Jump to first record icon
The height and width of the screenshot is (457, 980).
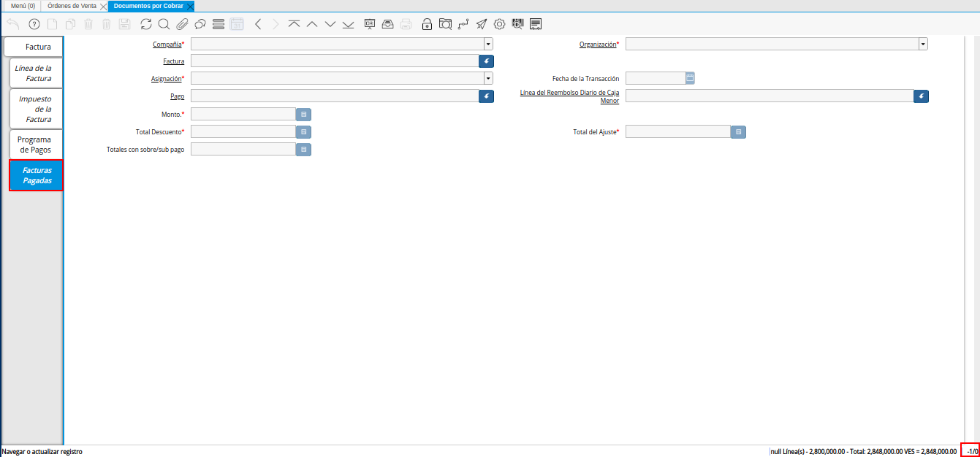(294, 24)
